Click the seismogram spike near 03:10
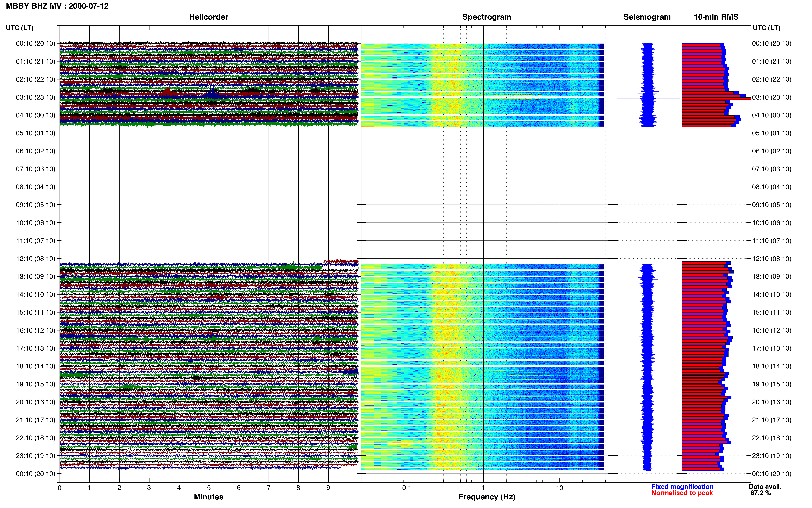812x508 pixels. pos(648,98)
